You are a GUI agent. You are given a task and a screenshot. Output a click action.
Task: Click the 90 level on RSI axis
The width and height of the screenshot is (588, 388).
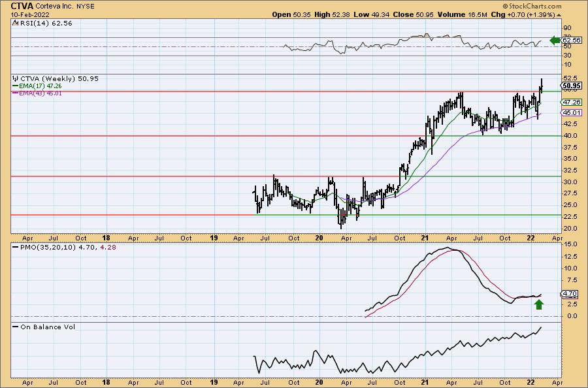[567, 28]
